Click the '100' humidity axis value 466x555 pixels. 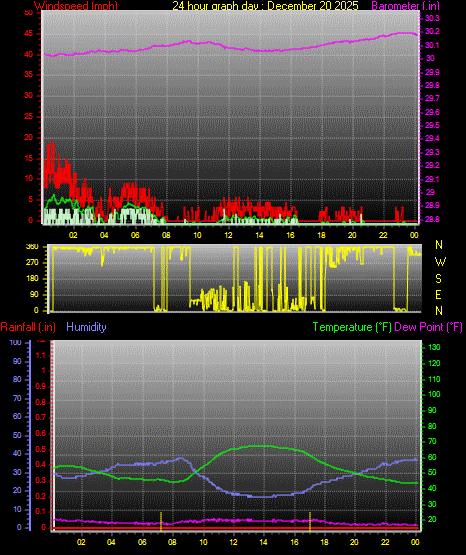coord(16,342)
